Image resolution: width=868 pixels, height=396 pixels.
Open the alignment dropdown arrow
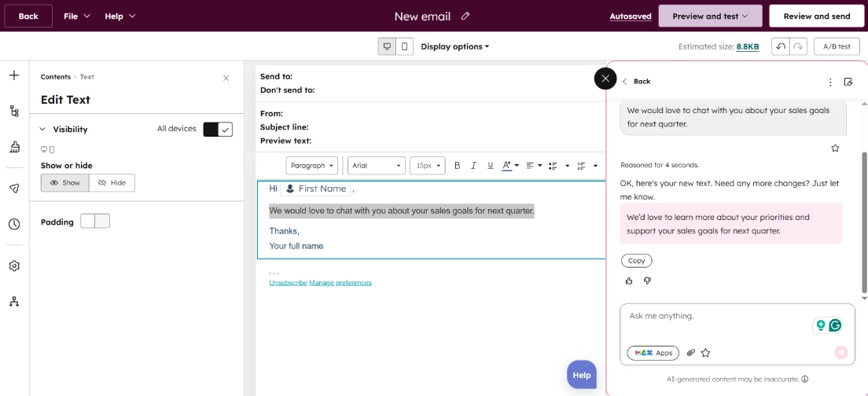(x=539, y=165)
